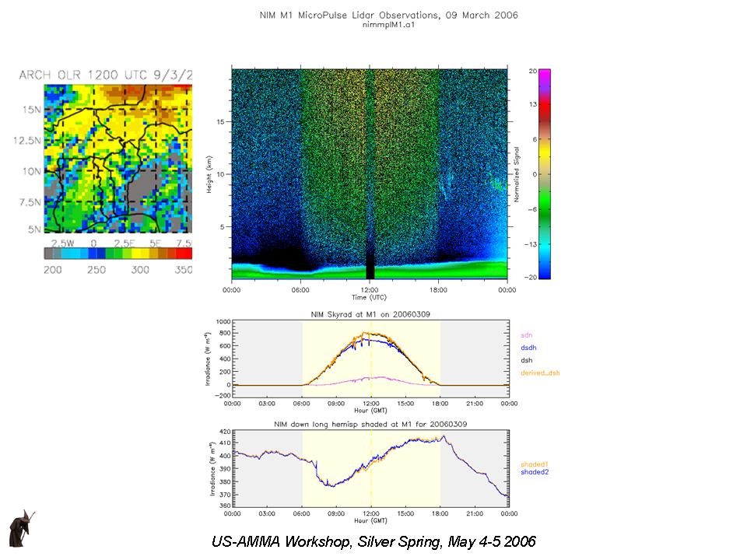Click the '20' label atop the lidar color bar

point(532,71)
